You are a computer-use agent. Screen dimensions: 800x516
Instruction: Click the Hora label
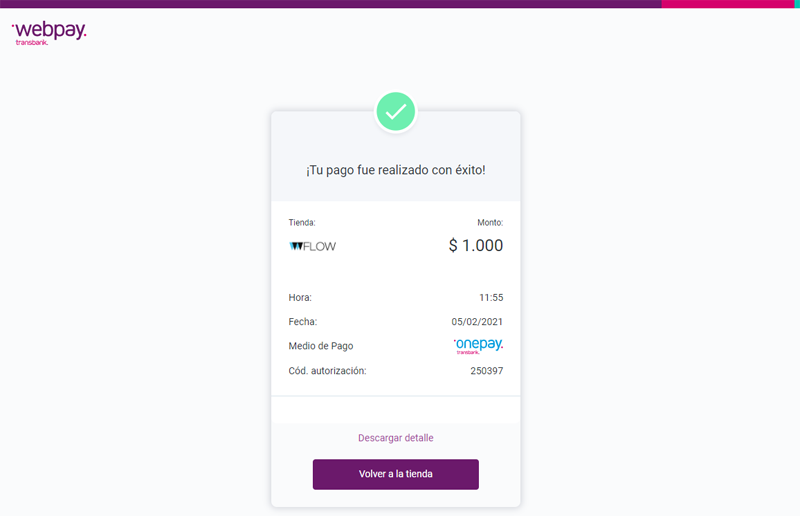300,298
